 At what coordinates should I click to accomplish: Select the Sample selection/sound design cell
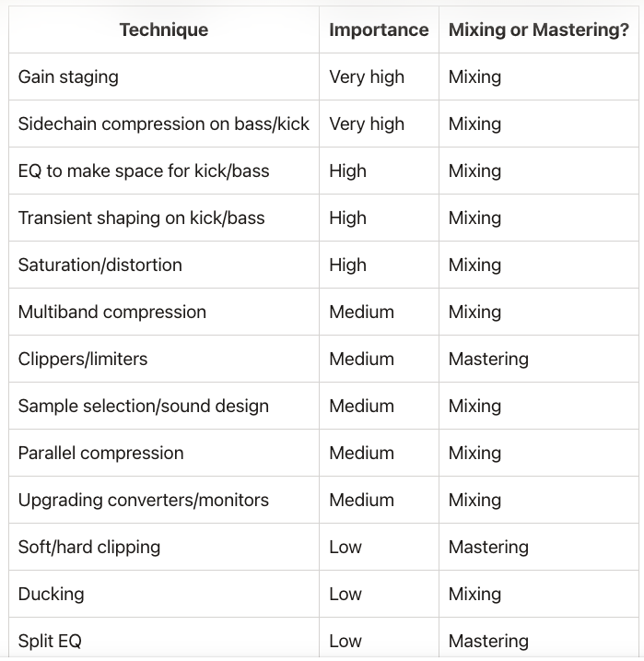tap(164, 406)
